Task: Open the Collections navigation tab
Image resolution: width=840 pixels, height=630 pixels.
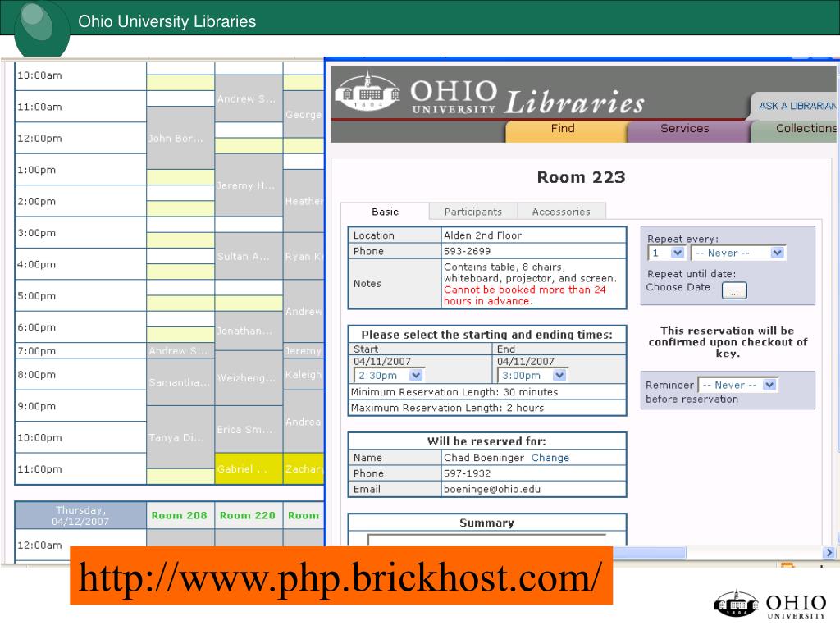Action: (794, 130)
